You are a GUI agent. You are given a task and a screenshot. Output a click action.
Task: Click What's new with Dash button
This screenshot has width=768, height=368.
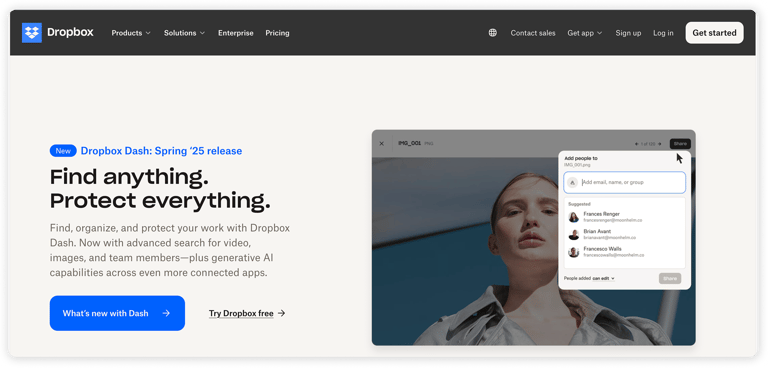coord(117,313)
